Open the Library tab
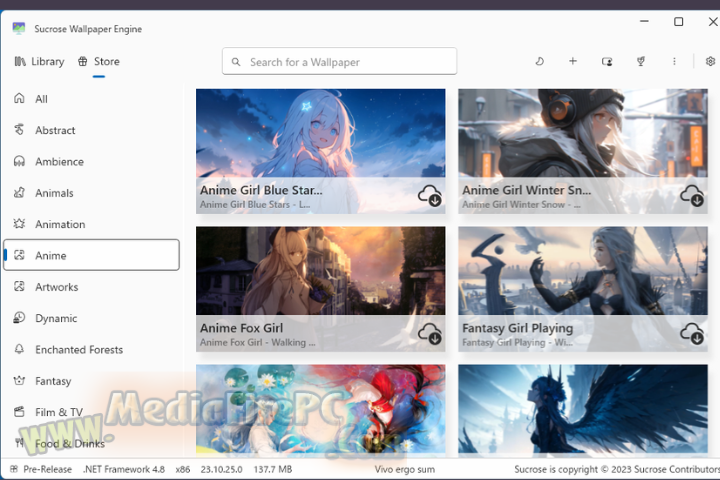720x480 pixels. tap(39, 62)
